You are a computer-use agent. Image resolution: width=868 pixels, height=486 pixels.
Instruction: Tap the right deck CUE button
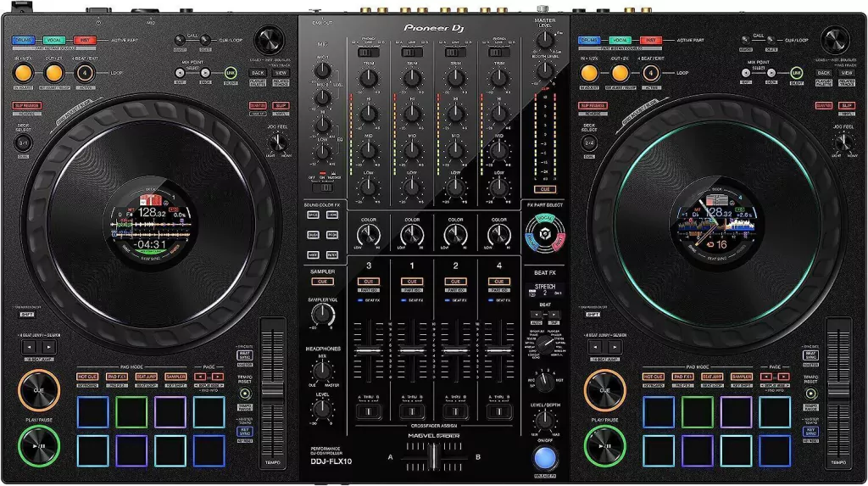[x=605, y=390]
